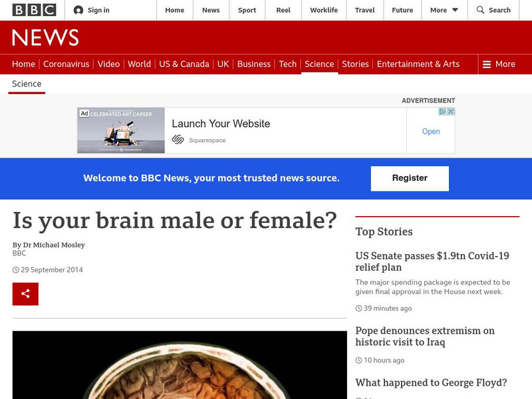Screen dimensions: 532x399
Task: Expand the top bar More dropdown
Action: [x=444, y=10]
